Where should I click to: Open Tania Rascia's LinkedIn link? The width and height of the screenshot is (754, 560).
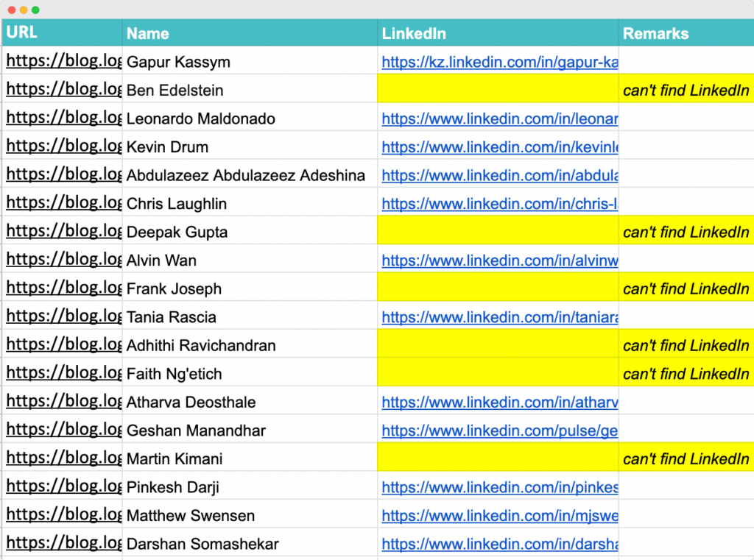coord(500,317)
